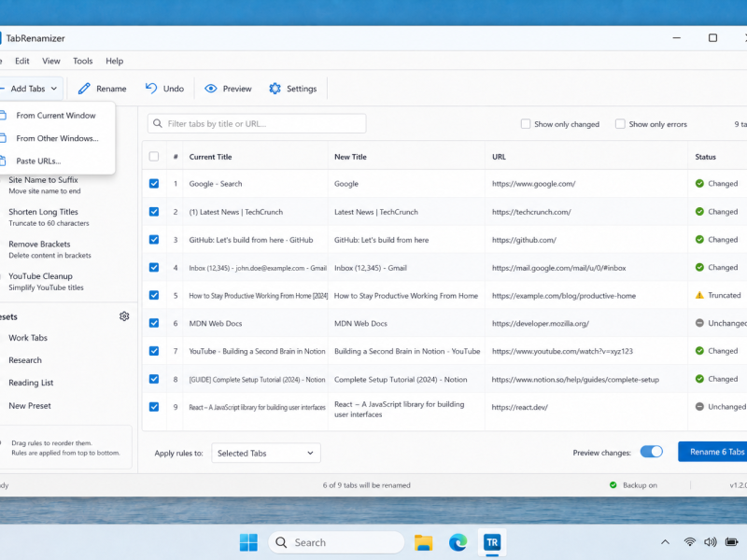Click the green Backup on status icon
The image size is (747, 560).
tap(613, 485)
